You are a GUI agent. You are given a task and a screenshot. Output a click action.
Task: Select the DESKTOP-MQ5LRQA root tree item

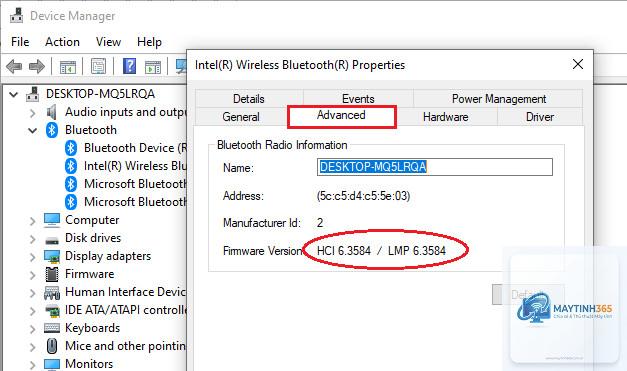point(100,94)
